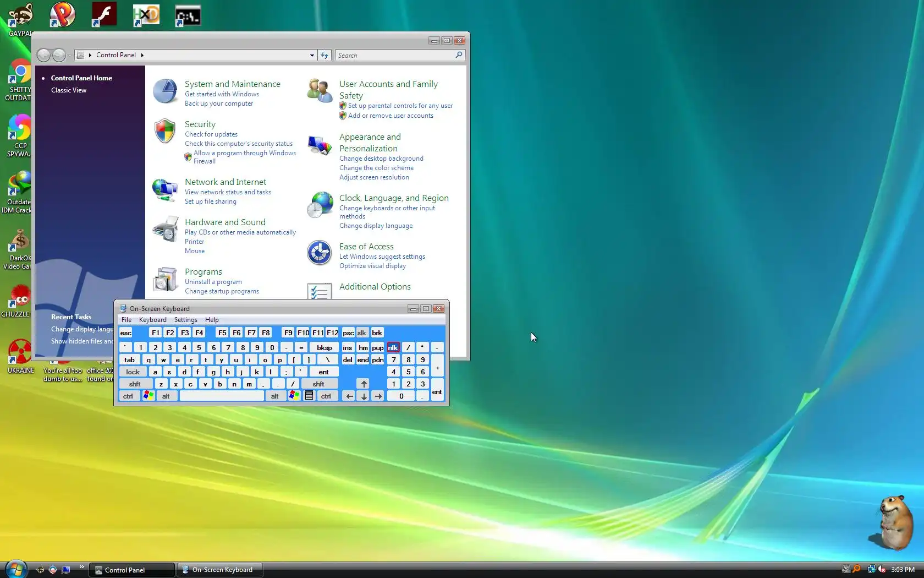The height and width of the screenshot is (578, 924).
Task: Select the HxD hex editor desktop shortcut
Action: point(146,15)
